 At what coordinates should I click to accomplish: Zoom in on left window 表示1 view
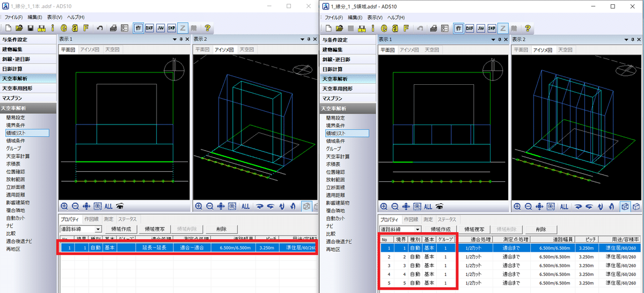point(64,206)
